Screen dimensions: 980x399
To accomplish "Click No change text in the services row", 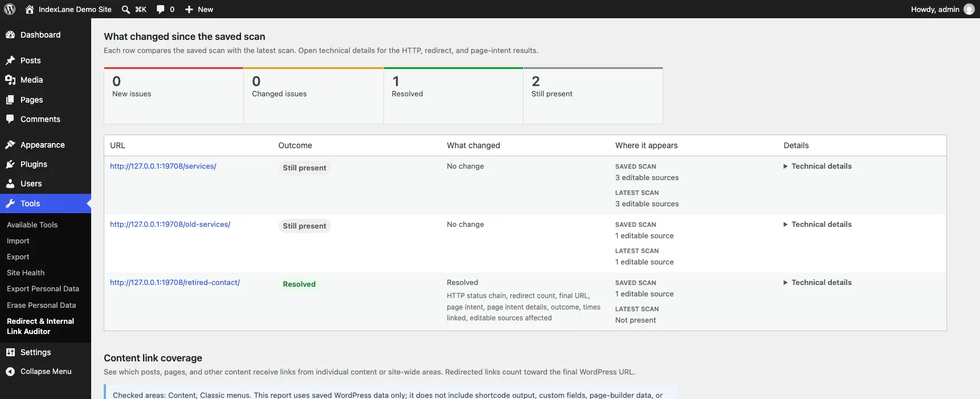I will [465, 166].
